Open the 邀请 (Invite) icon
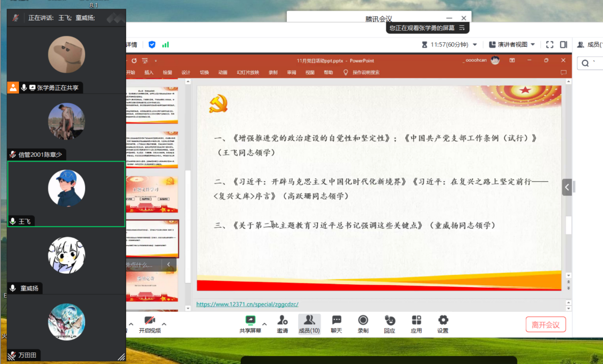Viewport: 603px width, 364px height. [282, 324]
